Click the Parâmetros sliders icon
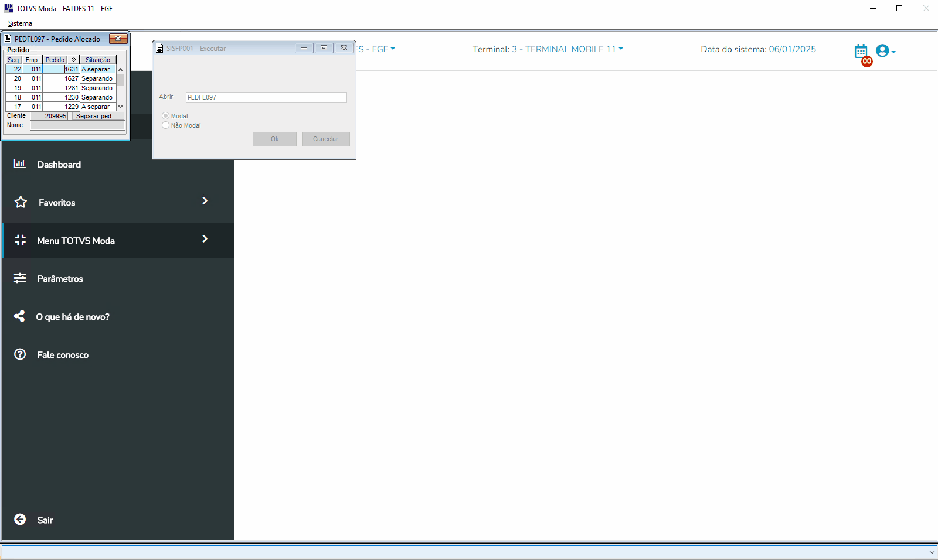This screenshot has width=938, height=560. (x=20, y=278)
